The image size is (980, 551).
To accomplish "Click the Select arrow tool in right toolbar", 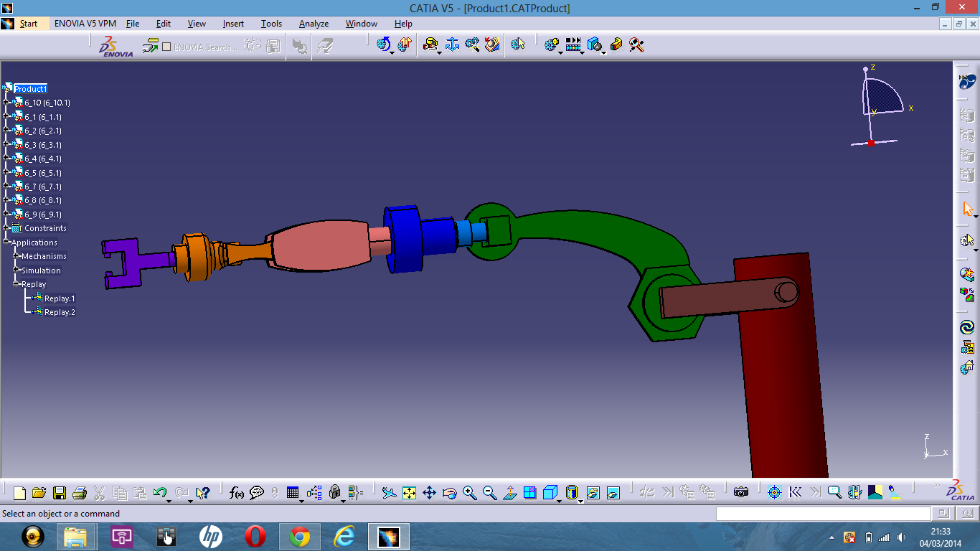I will [967, 209].
